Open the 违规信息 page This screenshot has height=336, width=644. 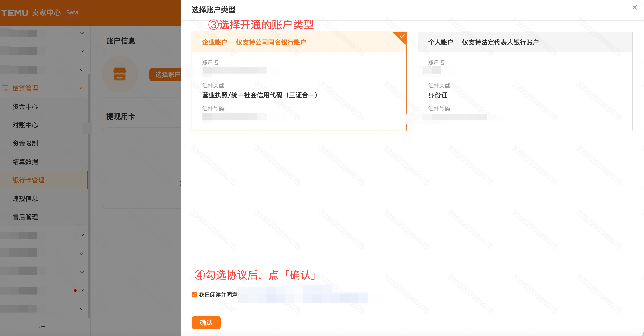[x=25, y=199]
